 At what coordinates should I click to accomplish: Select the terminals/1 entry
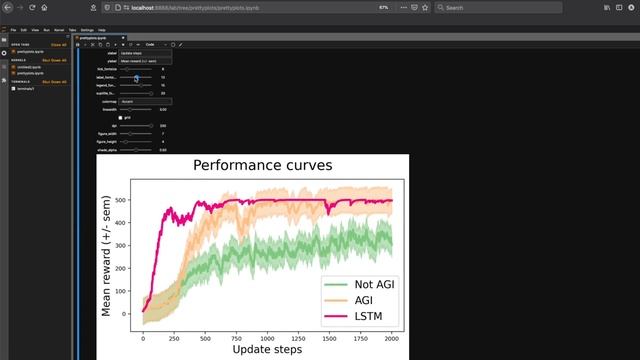tap(25, 89)
